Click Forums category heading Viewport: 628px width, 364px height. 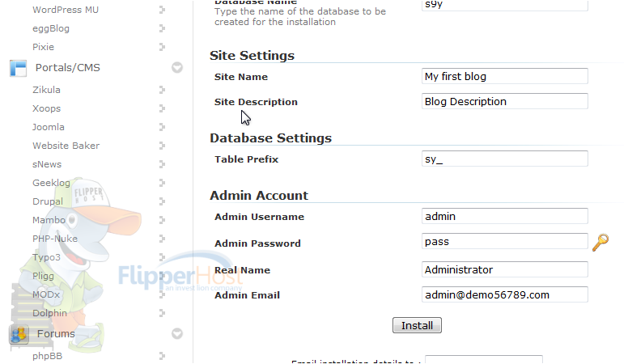(x=56, y=333)
